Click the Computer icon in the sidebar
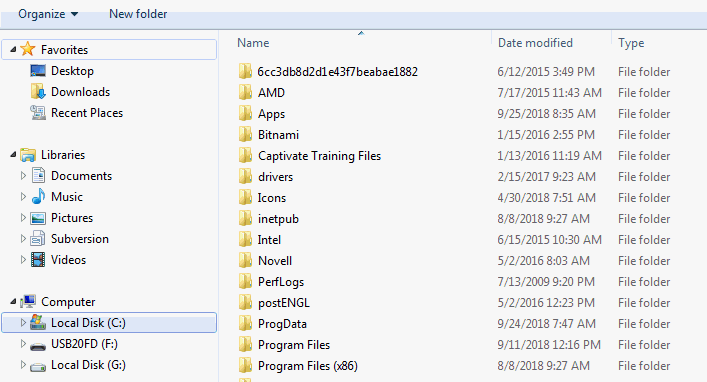The height and width of the screenshot is (382, 707). pos(28,301)
